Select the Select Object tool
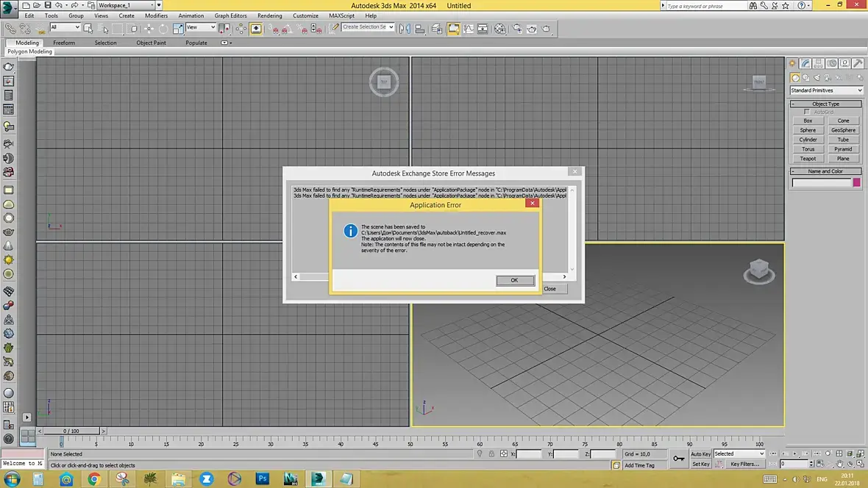The width and height of the screenshot is (868, 488). [88, 28]
